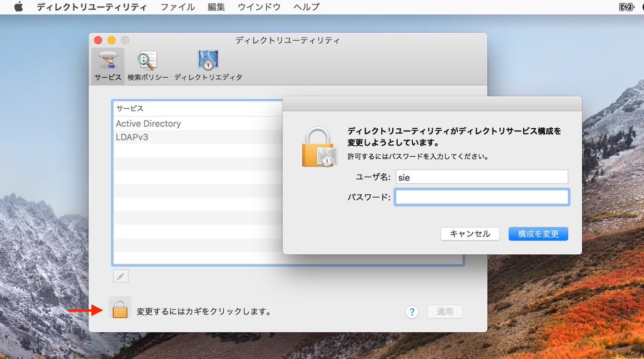Image resolution: width=644 pixels, height=359 pixels.
Task: Check battery status icon in menu bar
Action: click(x=626, y=7)
